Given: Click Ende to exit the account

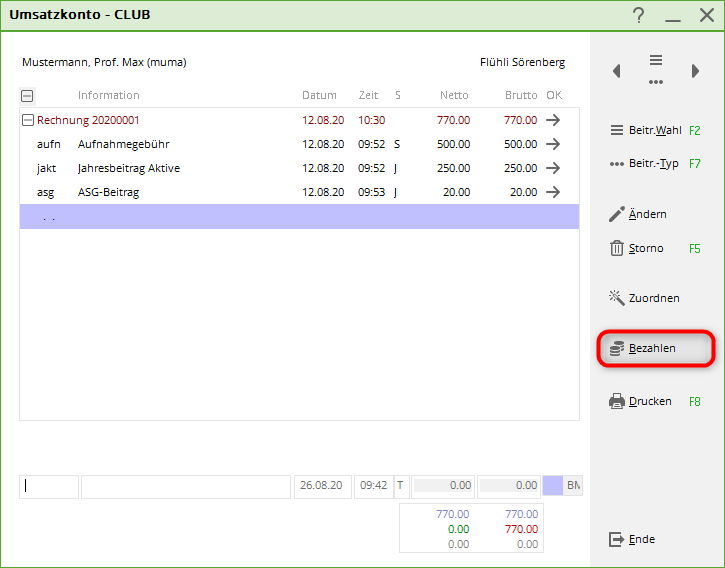Looking at the screenshot, I should (x=632, y=539).
